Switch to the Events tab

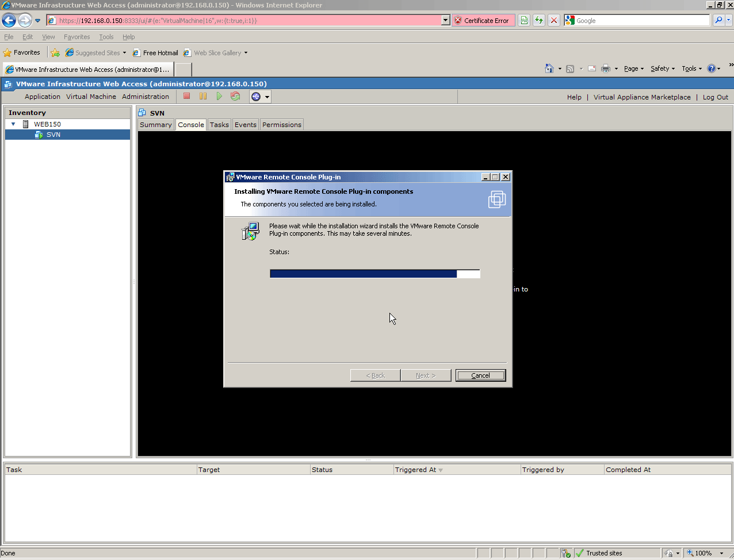[246, 125]
